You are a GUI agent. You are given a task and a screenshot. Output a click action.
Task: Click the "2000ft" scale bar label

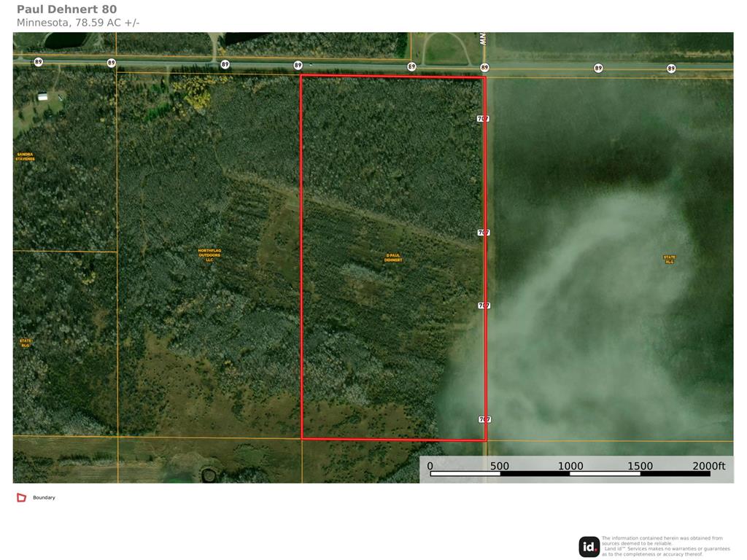[x=709, y=466]
